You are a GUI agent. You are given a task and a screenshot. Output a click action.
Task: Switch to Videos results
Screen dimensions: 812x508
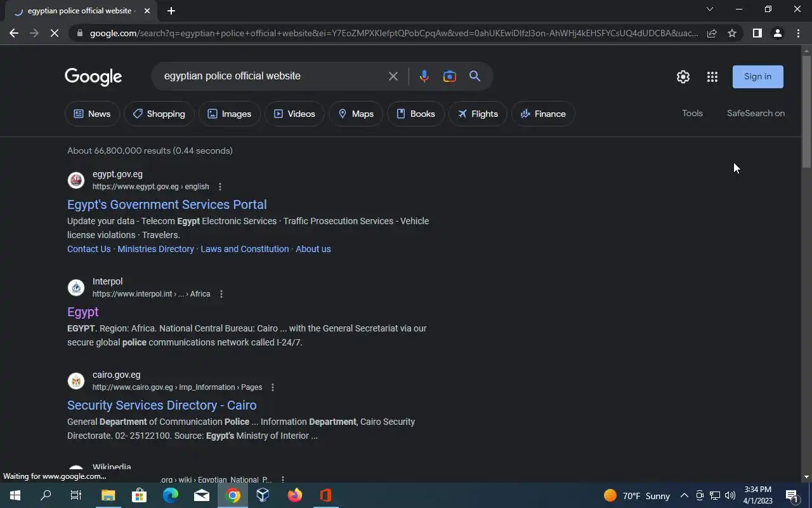[x=294, y=114]
